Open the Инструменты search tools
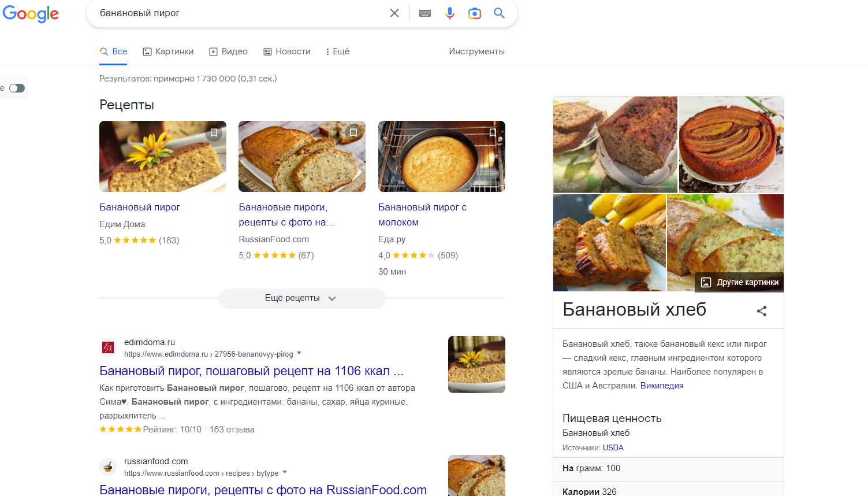This screenshot has width=868, height=496. (x=476, y=51)
